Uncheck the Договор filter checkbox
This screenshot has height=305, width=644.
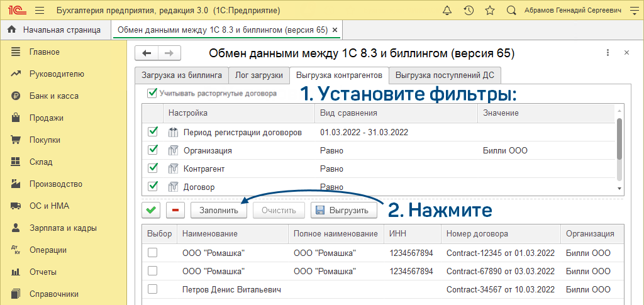153,186
